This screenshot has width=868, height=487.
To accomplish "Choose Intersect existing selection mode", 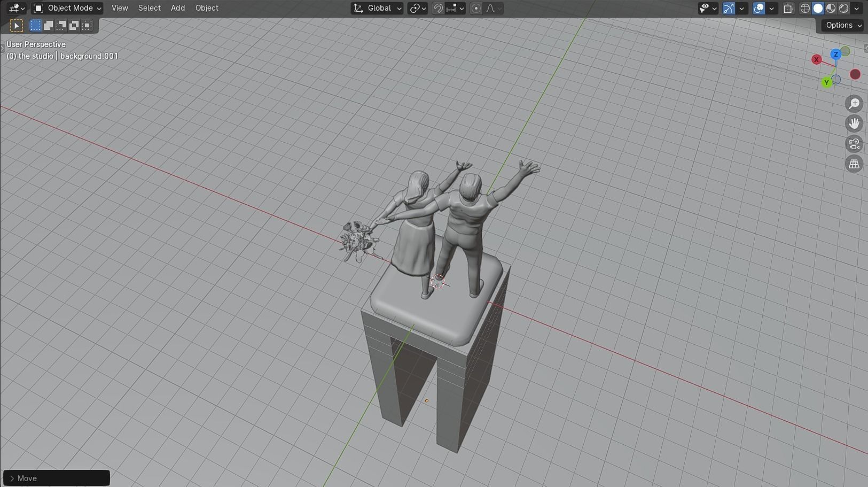I will click(87, 25).
